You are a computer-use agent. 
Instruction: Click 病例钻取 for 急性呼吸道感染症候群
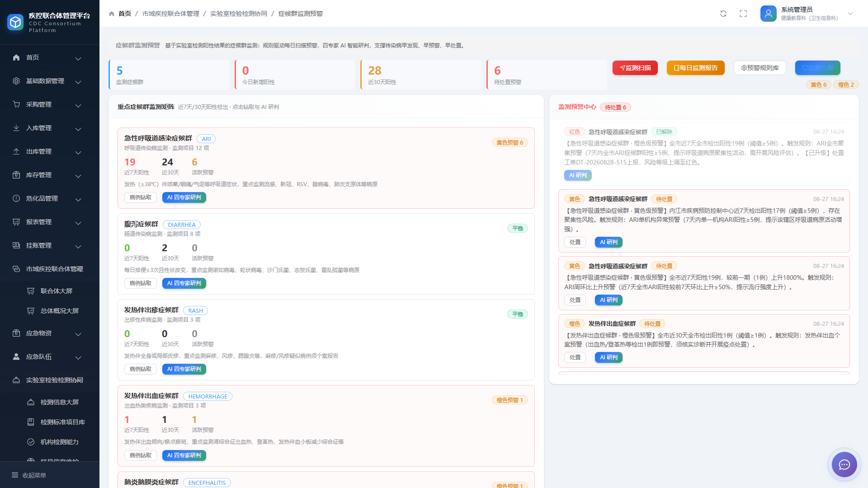(141, 197)
